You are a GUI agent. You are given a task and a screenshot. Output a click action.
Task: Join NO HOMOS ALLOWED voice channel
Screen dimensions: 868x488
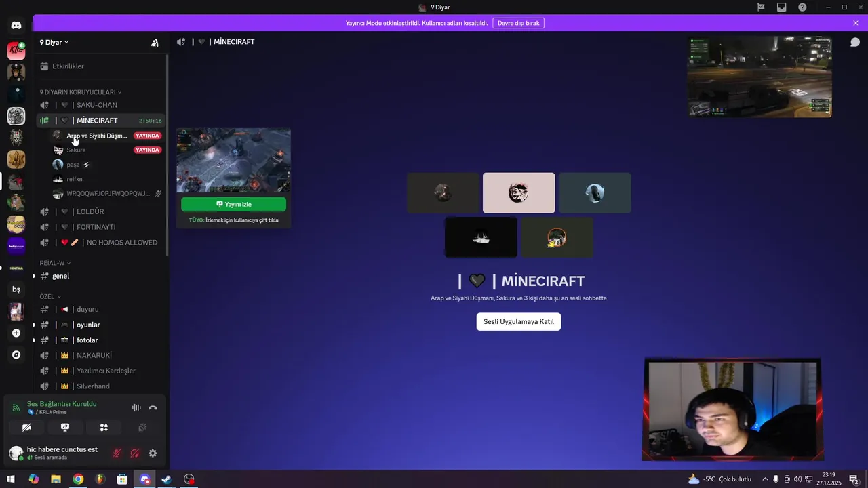coord(101,243)
